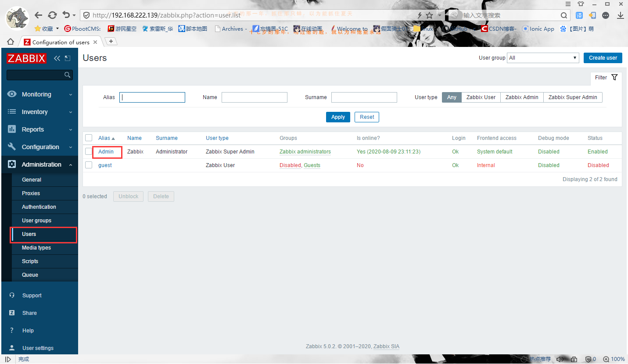Image resolution: width=628 pixels, height=364 pixels.
Task: Open the browser hamburger menu icon
Action: pos(568,4)
